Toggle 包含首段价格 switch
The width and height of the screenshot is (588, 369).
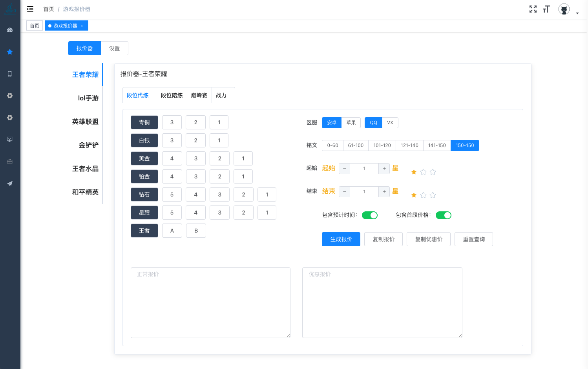click(x=444, y=215)
